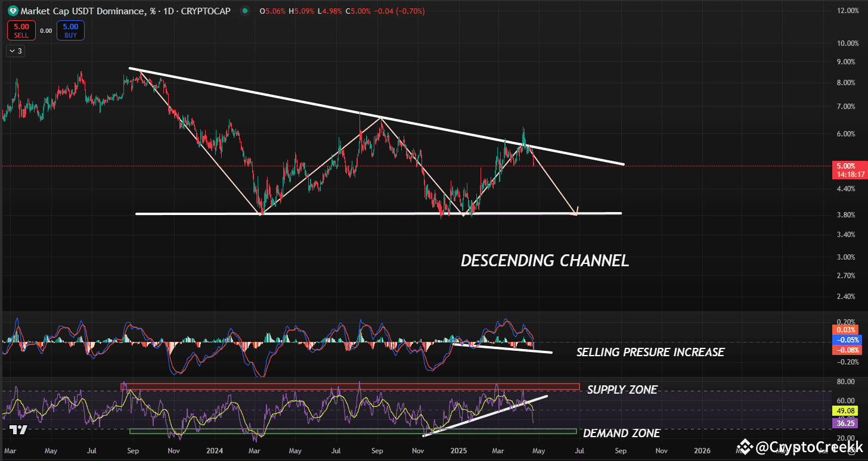Viewport: 868px width, 461px height.
Task: Click the green market status dot
Action: coord(245,11)
